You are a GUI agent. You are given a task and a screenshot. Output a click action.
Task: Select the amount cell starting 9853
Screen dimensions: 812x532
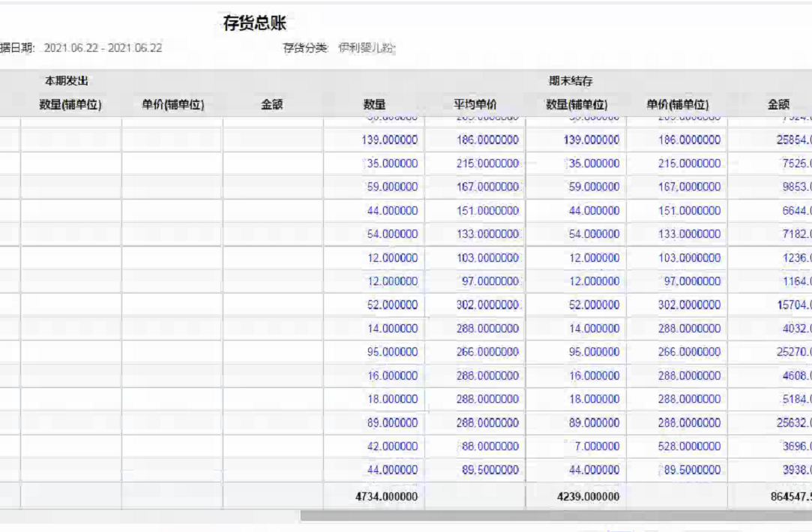click(797, 187)
